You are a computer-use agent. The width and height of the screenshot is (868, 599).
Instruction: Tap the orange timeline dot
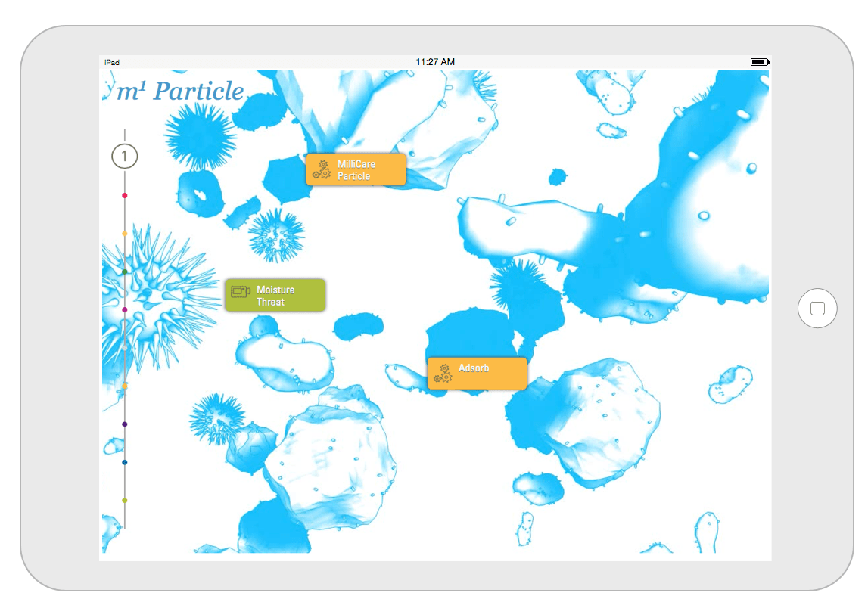click(x=123, y=386)
